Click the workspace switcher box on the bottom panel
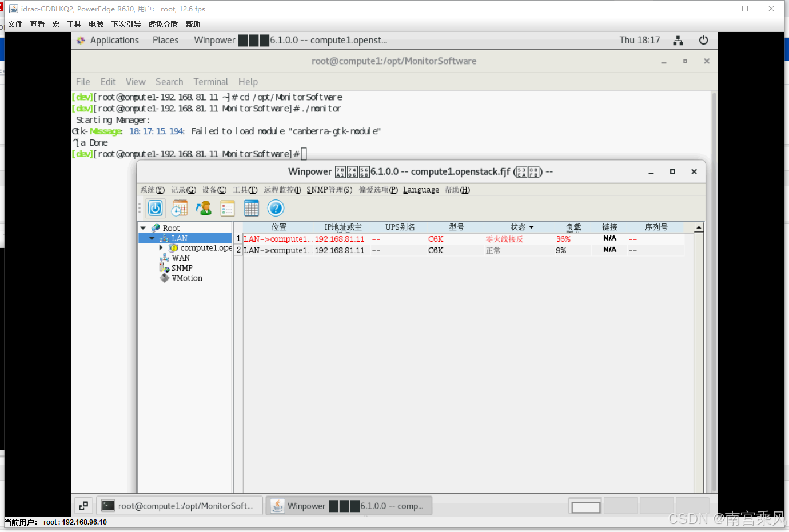Image resolution: width=789 pixels, height=532 pixels. (x=586, y=507)
